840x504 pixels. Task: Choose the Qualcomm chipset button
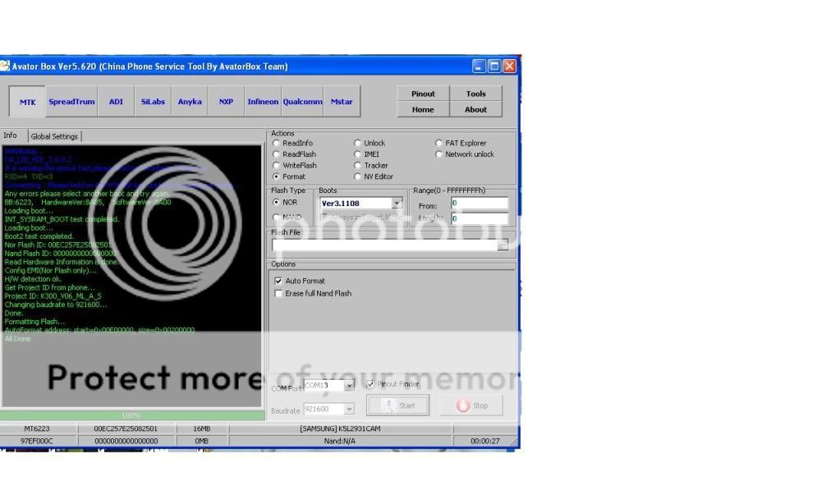coord(302,103)
